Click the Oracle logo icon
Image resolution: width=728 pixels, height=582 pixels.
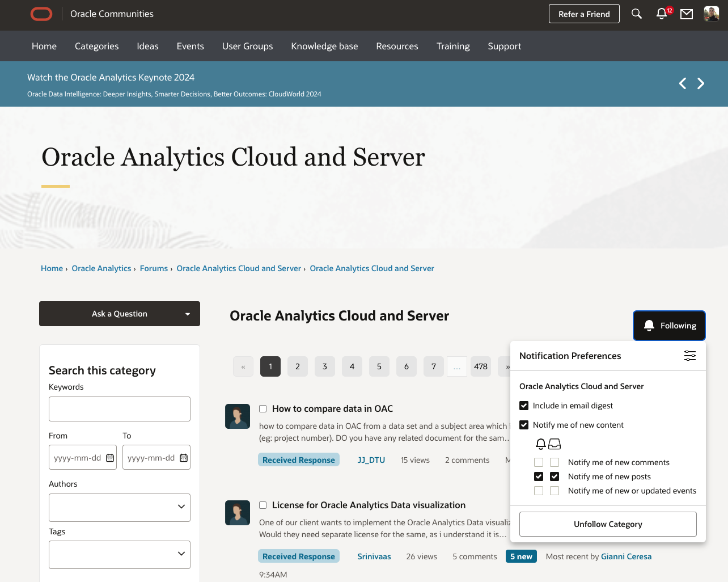[41, 14]
